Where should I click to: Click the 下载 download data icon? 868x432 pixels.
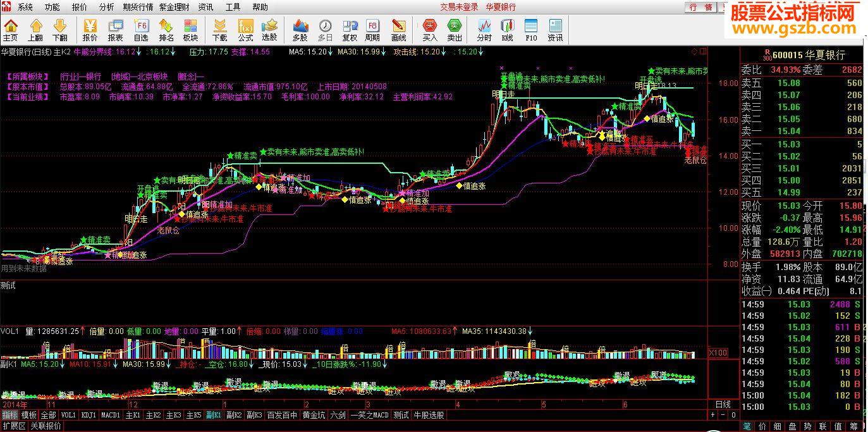tap(220, 30)
